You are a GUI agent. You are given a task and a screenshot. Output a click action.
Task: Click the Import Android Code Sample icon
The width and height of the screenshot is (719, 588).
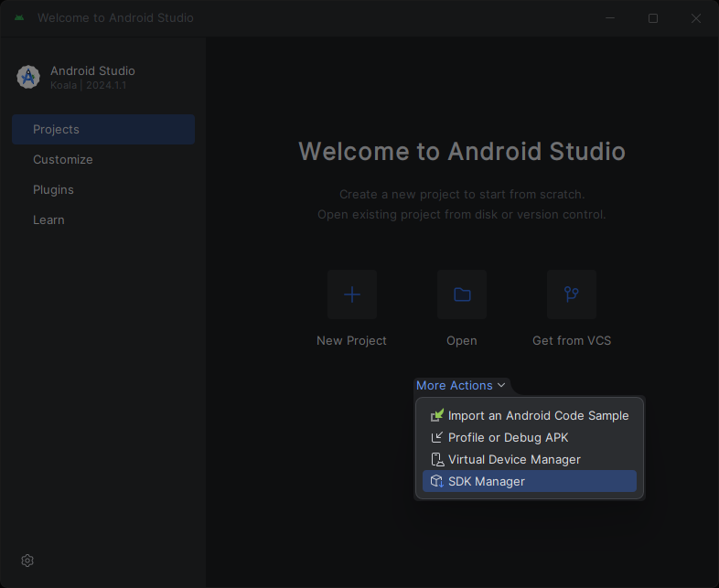[x=436, y=415]
